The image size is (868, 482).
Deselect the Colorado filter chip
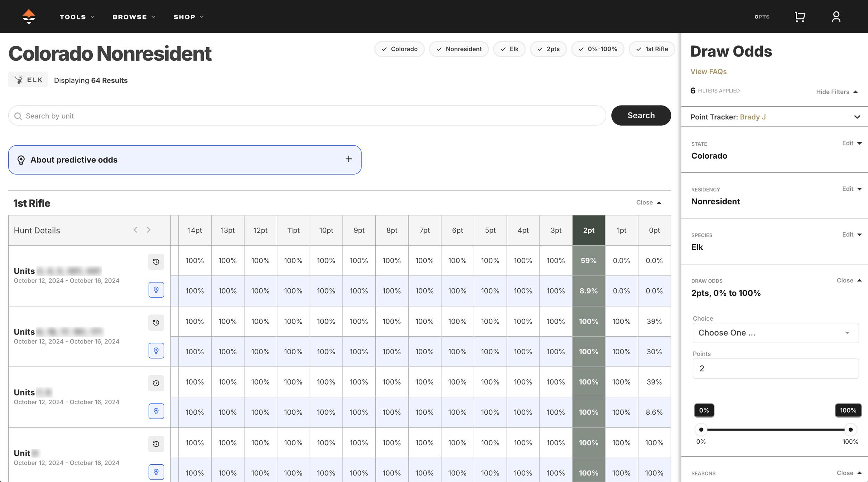[399, 49]
